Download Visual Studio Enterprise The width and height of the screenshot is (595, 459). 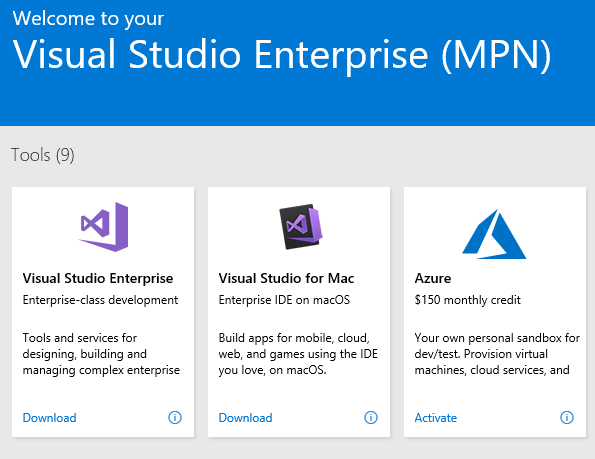click(49, 418)
